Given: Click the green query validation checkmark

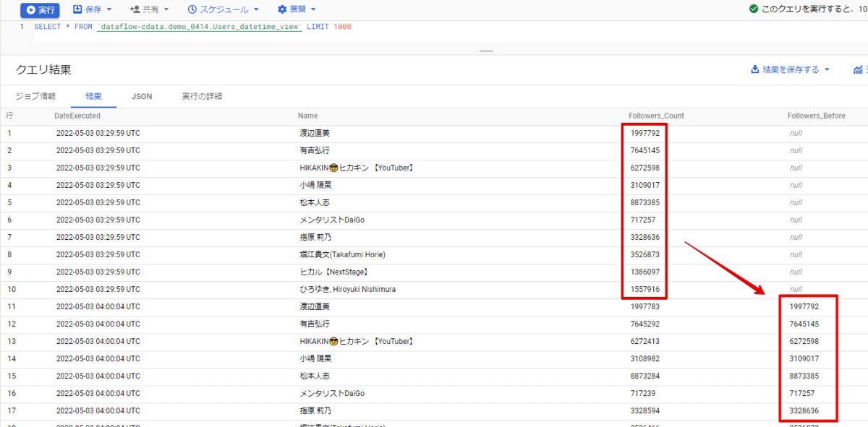Looking at the screenshot, I should coord(754,9).
